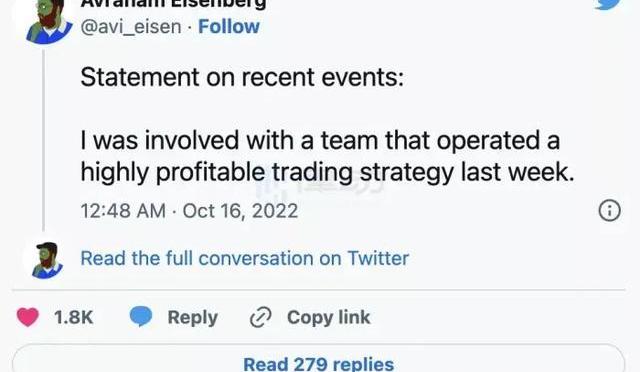
Task: Click the Copy link text
Action: tap(329, 318)
